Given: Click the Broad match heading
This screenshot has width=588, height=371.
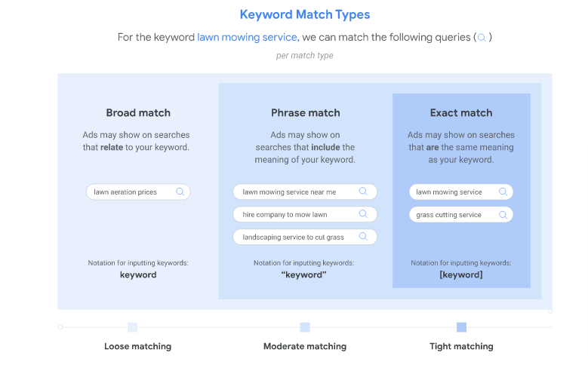Looking at the screenshot, I should [138, 112].
